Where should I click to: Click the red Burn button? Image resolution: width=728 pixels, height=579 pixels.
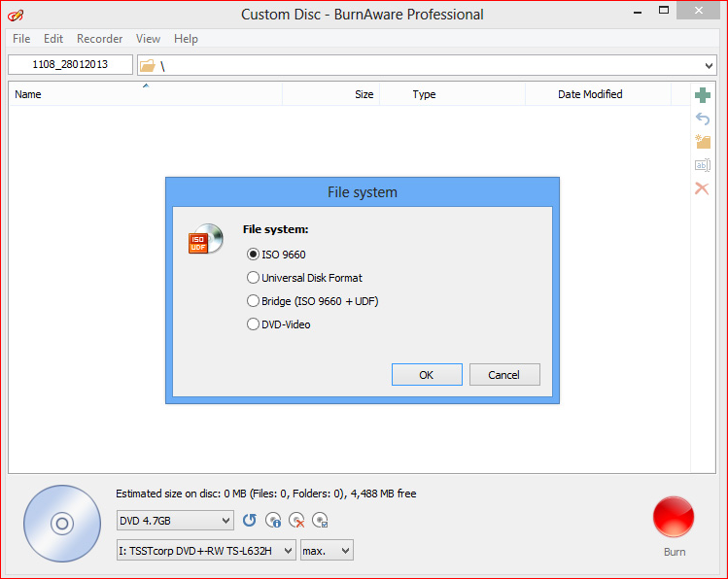[674, 517]
